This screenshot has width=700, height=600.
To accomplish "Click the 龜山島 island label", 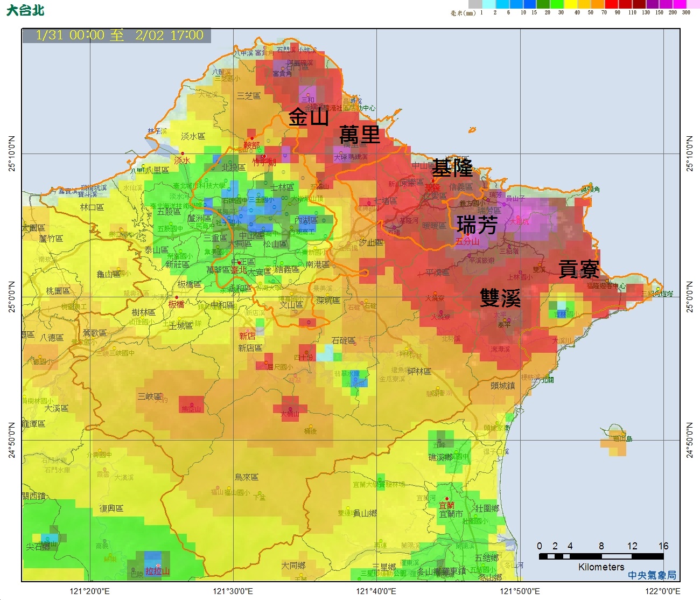I will [x=623, y=439].
